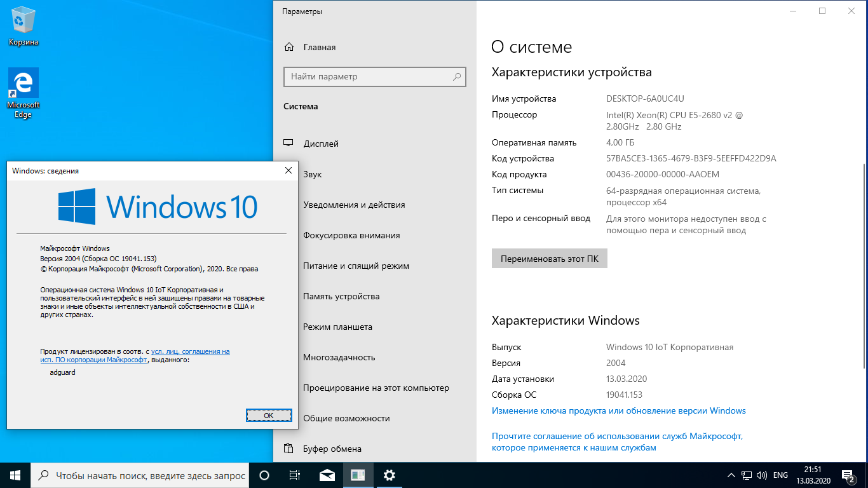Select the winver window taskbar button
Screen dimensions: 868x488
point(358,475)
